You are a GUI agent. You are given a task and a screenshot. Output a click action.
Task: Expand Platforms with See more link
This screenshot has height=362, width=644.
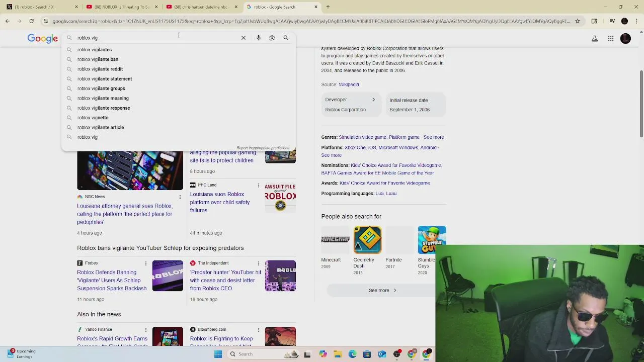click(x=332, y=155)
